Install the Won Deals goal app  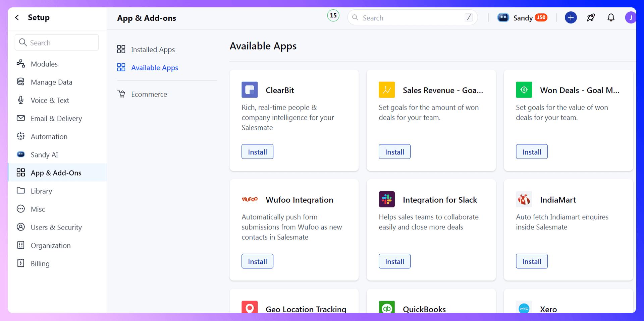click(532, 151)
